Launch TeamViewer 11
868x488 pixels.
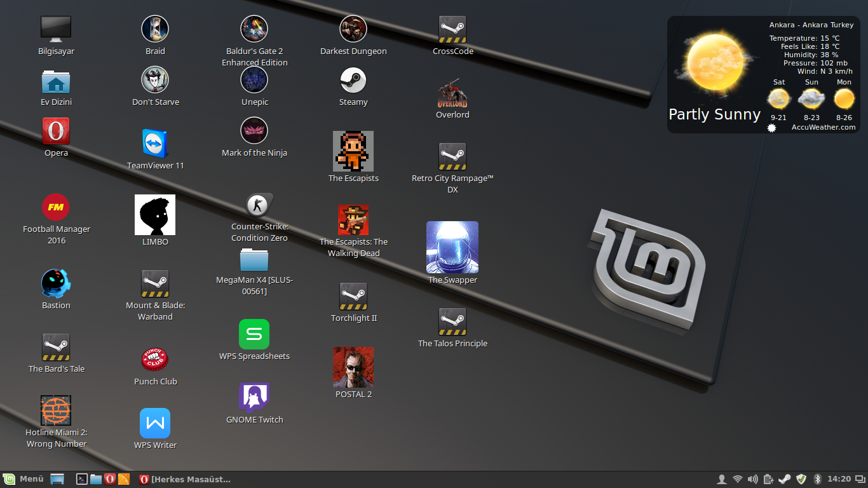point(155,144)
